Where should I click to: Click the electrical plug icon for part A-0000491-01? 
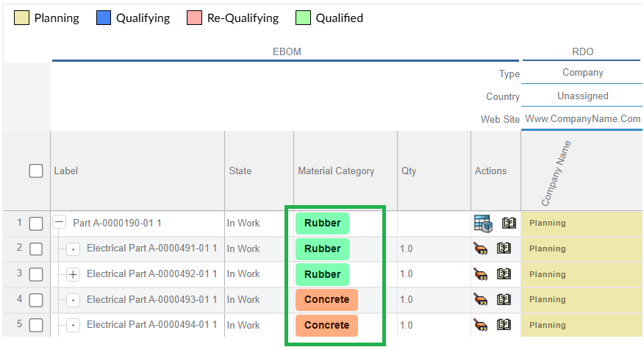pyautogui.click(x=481, y=249)
